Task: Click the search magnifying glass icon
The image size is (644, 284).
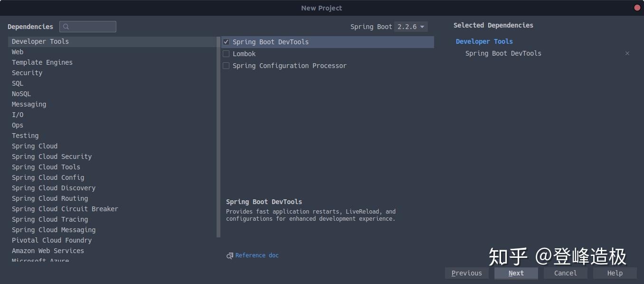Action: [x=66, y=27]
